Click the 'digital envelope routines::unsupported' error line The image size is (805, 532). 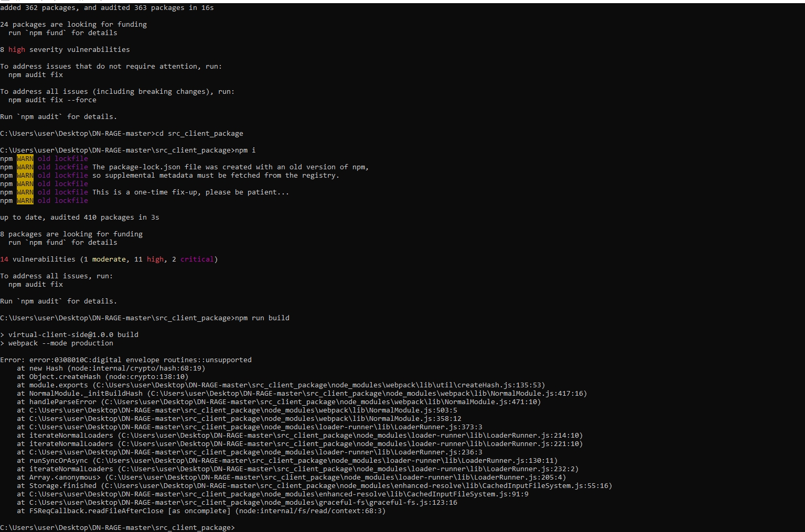pos(126,360)
